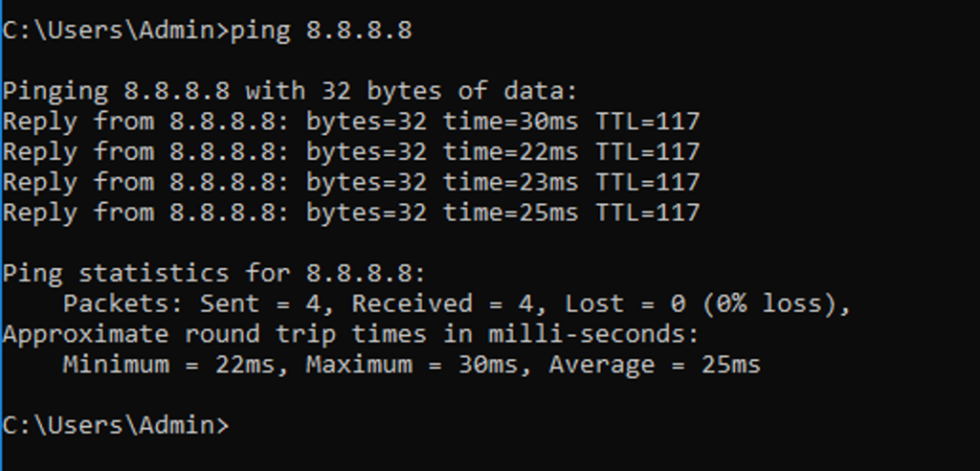Screen dimensions: 980x471
Task: Select the reply line showing time=25ms
Action: 350,213
